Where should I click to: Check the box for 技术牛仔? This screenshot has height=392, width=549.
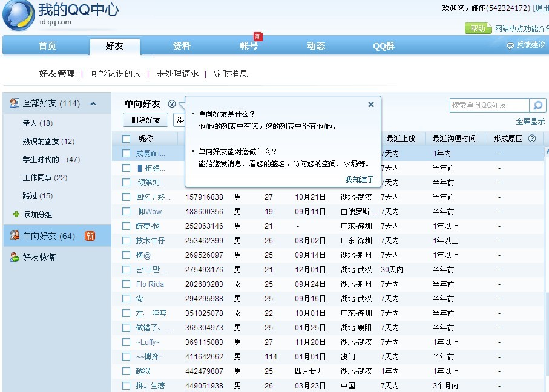click(127, 240)
